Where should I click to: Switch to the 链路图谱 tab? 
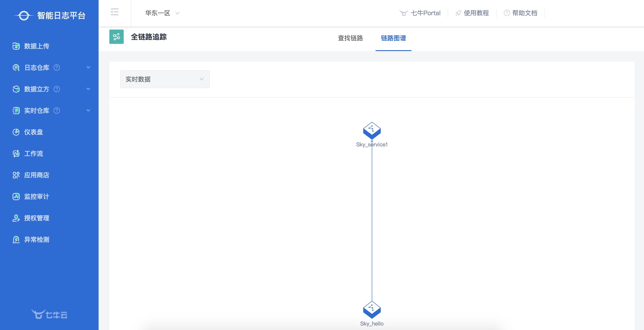click(x=393, y=38)
